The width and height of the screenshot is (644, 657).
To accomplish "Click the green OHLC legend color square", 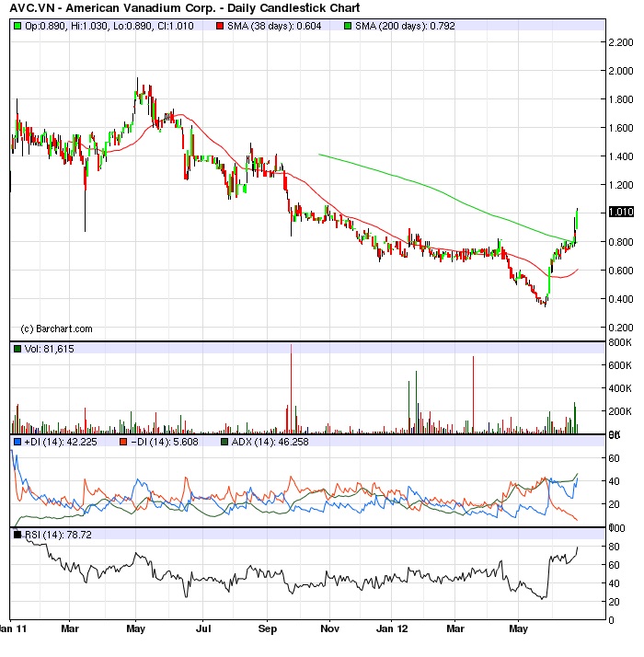I will pos(17,26).
